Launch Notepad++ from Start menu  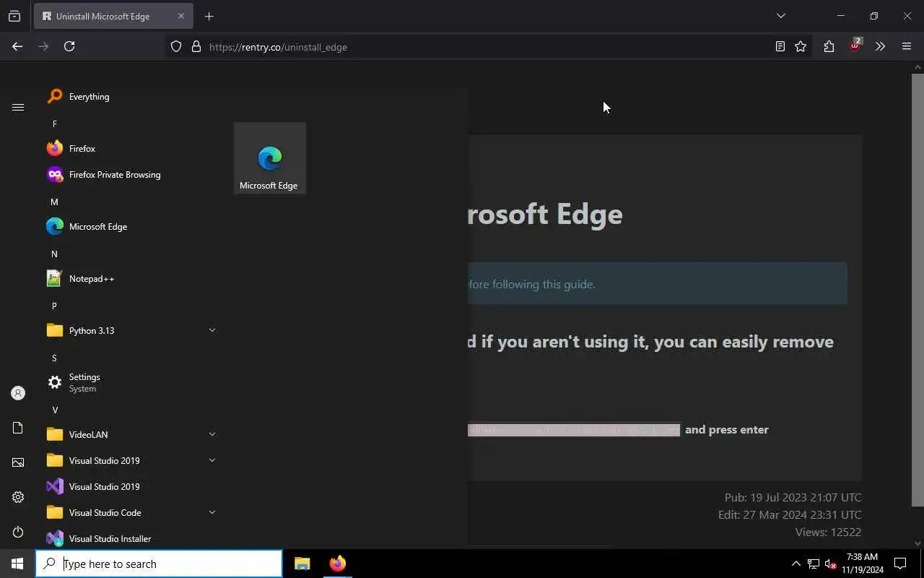pos(130,278)
